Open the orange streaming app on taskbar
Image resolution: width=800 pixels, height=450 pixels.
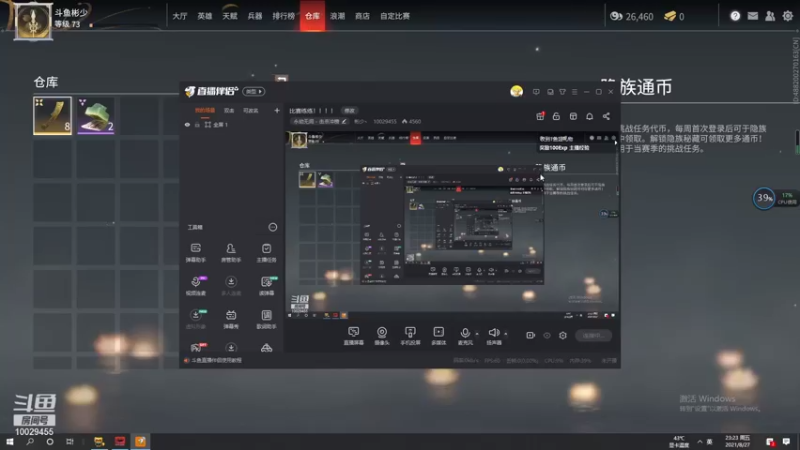[x=140, y=441]
